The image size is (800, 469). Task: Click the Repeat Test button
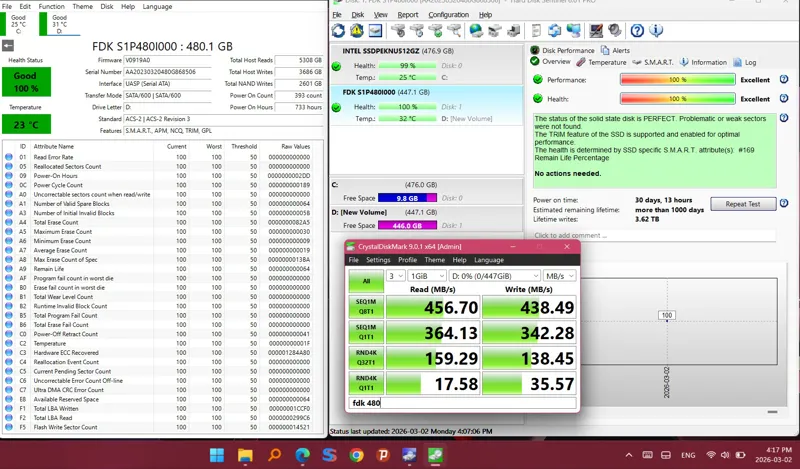coord(743,204)
